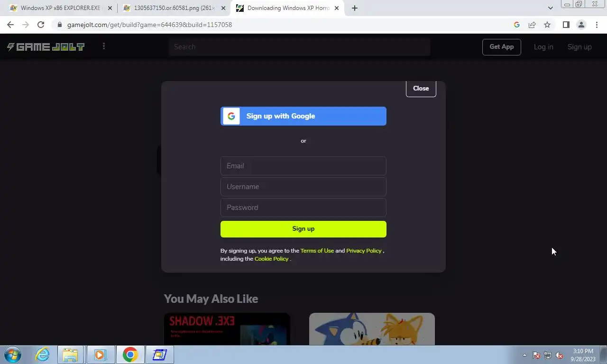Open the tab search dropdown arrow
Screen dimensions: 607x364
(x=550, y=8)
